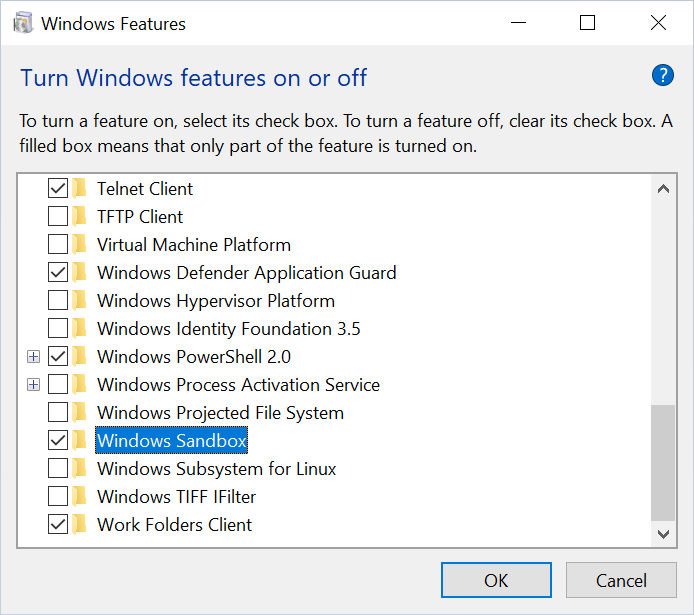Toggle the TFTP Client checkbox on
This screenshot has height=615, width=694.
[x=58, y=216]
